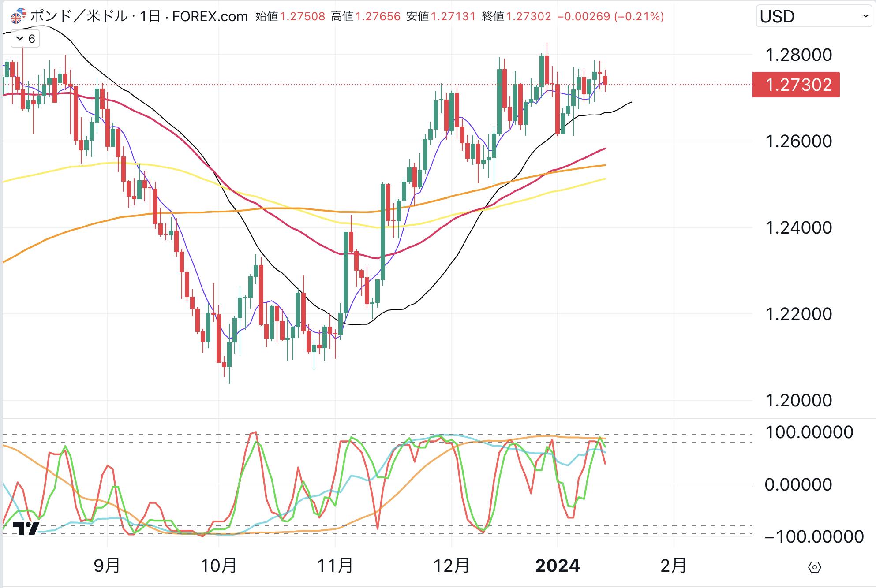Click the 2月 label on time axis
The image size is (876, 588).
(674, 566)
